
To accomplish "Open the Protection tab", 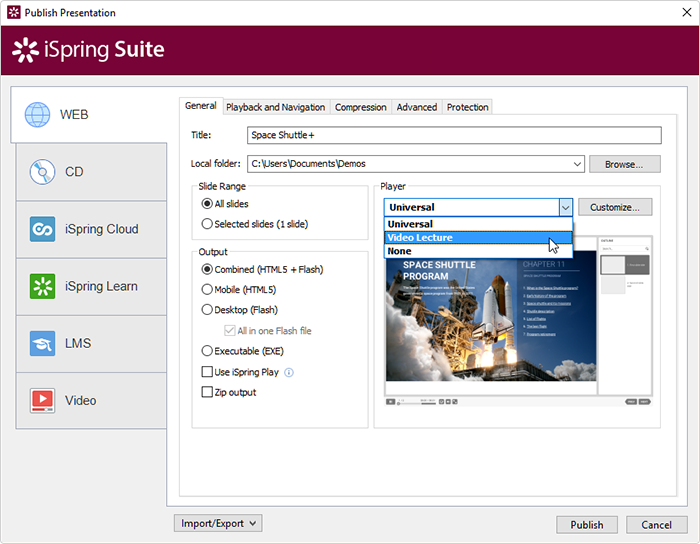I will (468, 108).
